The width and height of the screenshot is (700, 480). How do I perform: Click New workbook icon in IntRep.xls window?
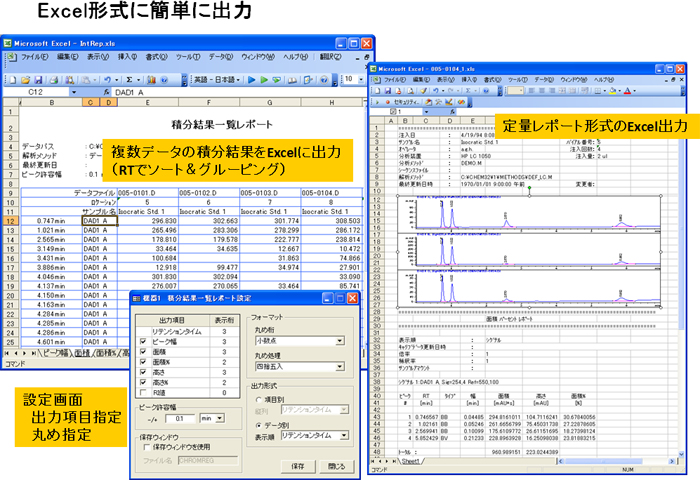pyautogui.click(x=12, y=80)
